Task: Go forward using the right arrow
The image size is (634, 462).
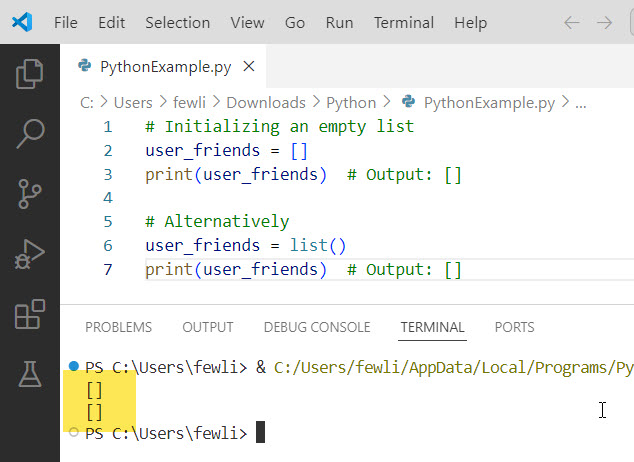Action: pos(604,23)
